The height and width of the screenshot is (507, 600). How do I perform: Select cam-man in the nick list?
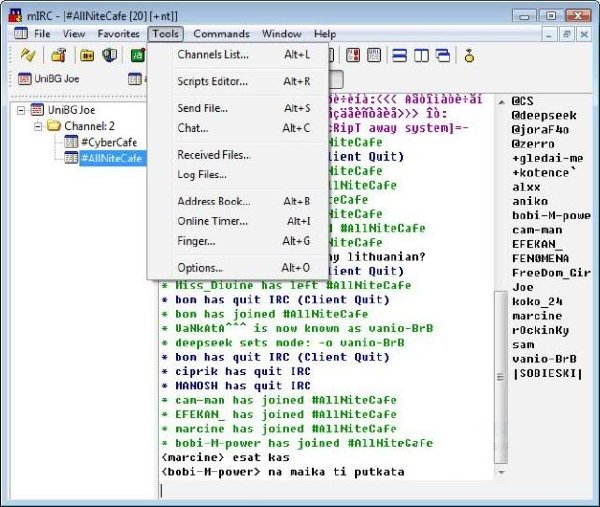click(x=537, y=230)
